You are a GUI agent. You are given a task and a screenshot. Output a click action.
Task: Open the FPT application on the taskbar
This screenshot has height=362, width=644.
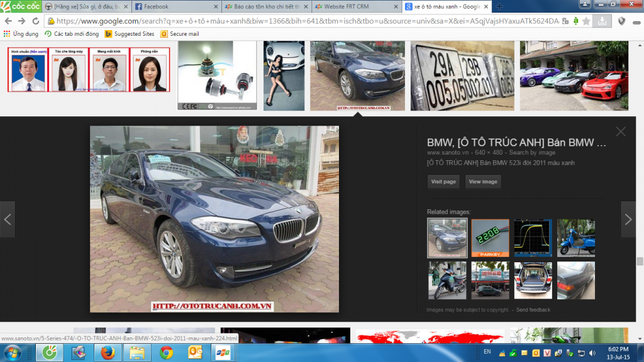point(223,353)
